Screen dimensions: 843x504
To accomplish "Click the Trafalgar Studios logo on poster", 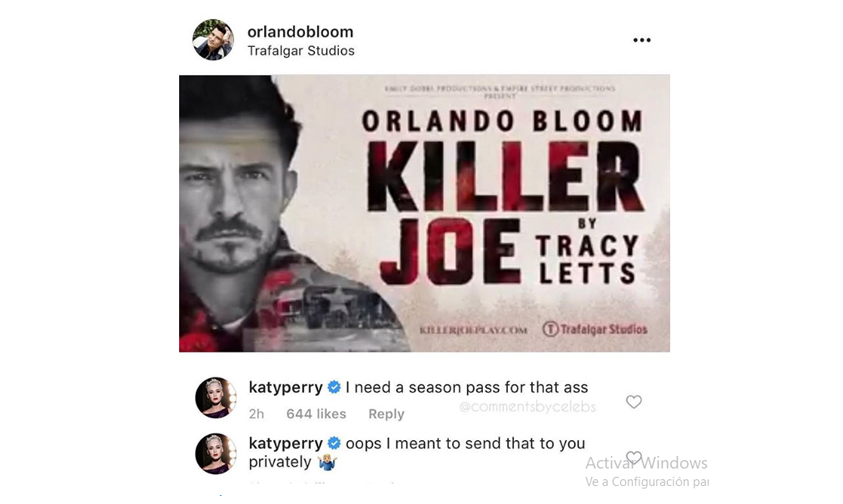I will 595,329.
